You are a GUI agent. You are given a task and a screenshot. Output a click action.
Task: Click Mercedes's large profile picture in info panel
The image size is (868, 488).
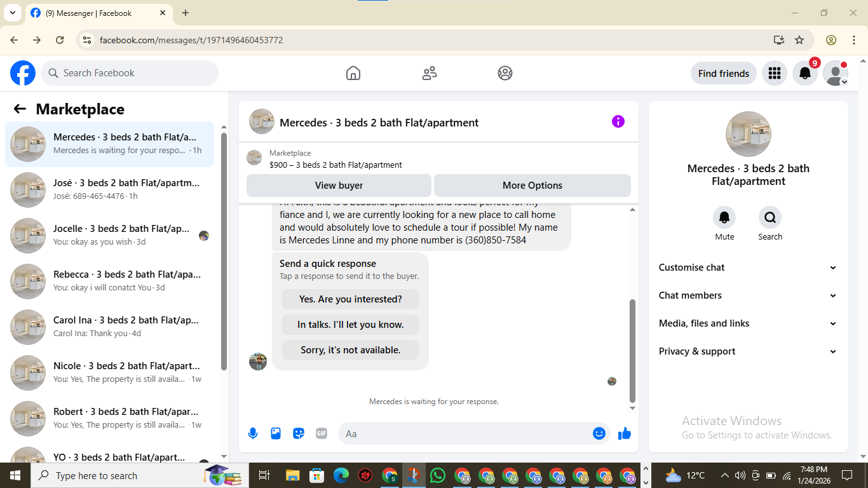pos(749,134)
